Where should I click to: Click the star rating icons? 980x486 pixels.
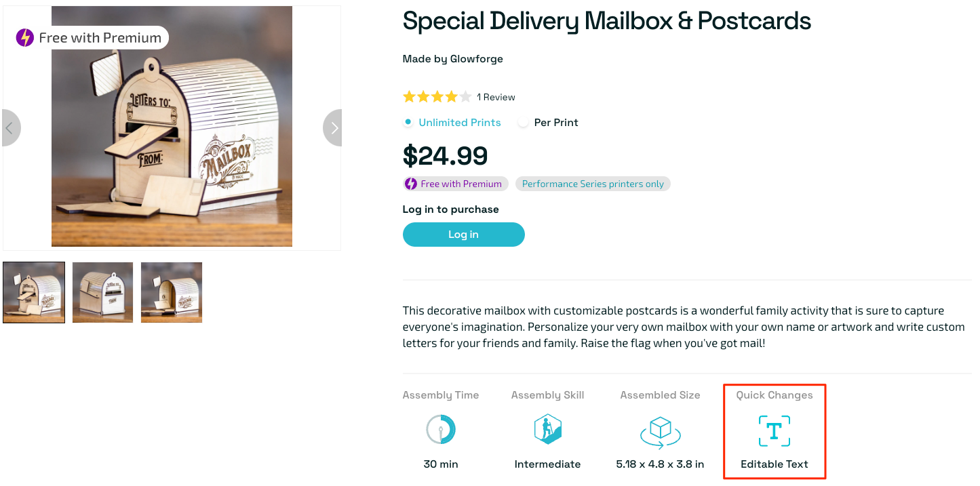pyautogui.click(x=437, y=97)
